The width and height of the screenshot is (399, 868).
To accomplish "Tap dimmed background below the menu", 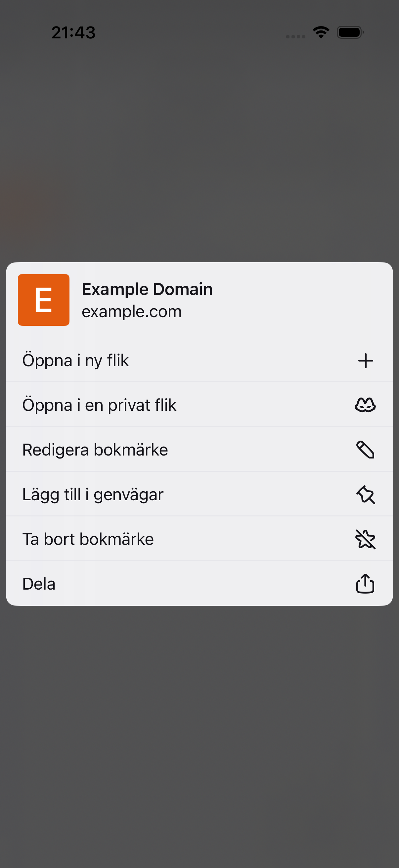I will click(199, 735).
